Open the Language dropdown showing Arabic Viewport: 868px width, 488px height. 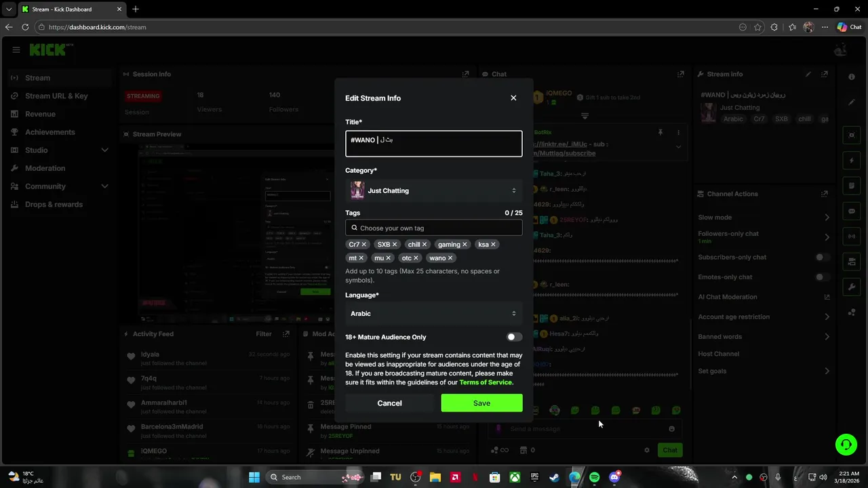[434, 313]
